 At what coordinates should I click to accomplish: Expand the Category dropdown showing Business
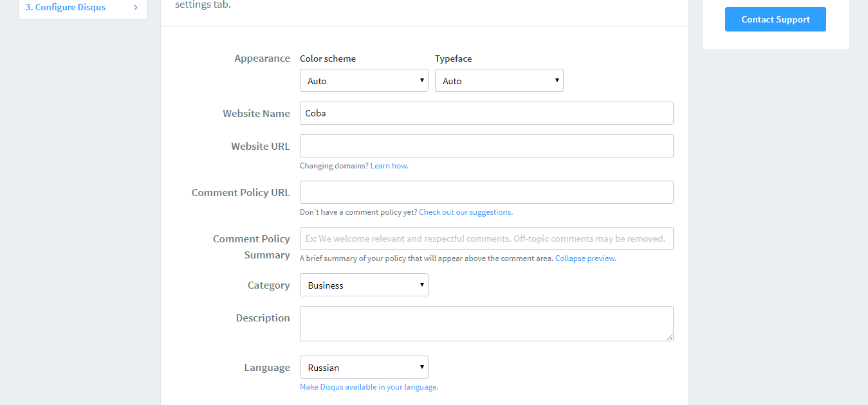[364, 285]
